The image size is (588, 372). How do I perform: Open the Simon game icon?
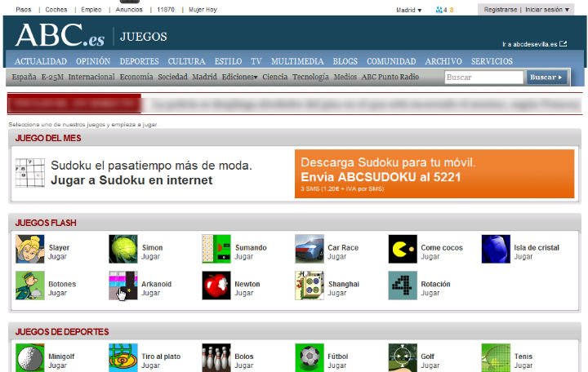(123, 249)
